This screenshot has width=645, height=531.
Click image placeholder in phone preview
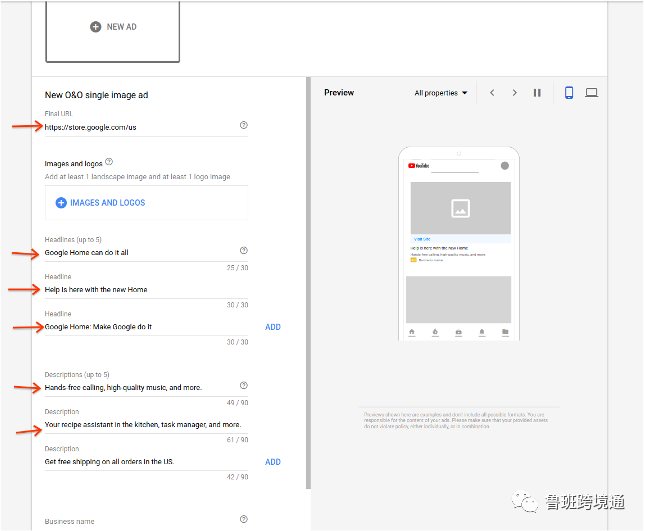click(x=461, y=208)
